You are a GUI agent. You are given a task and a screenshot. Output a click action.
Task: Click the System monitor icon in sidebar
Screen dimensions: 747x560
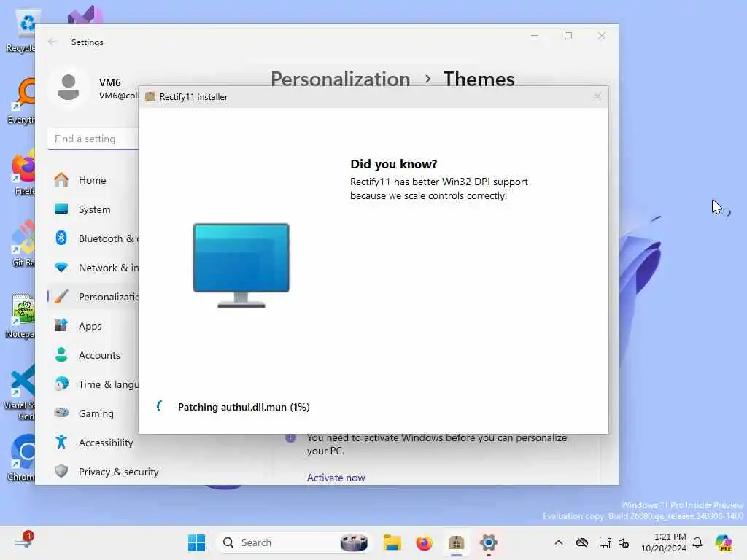pos(61,209)
